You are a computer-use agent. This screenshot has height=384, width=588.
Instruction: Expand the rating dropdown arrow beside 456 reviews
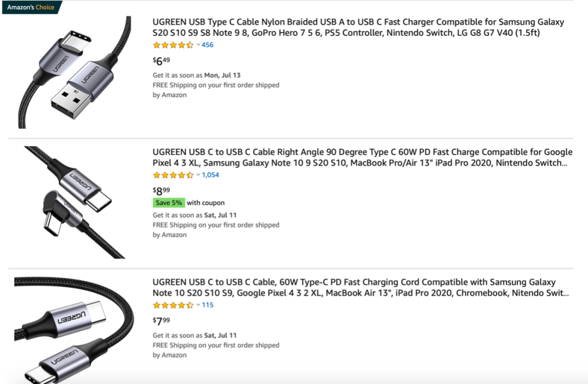pos(198,45)
